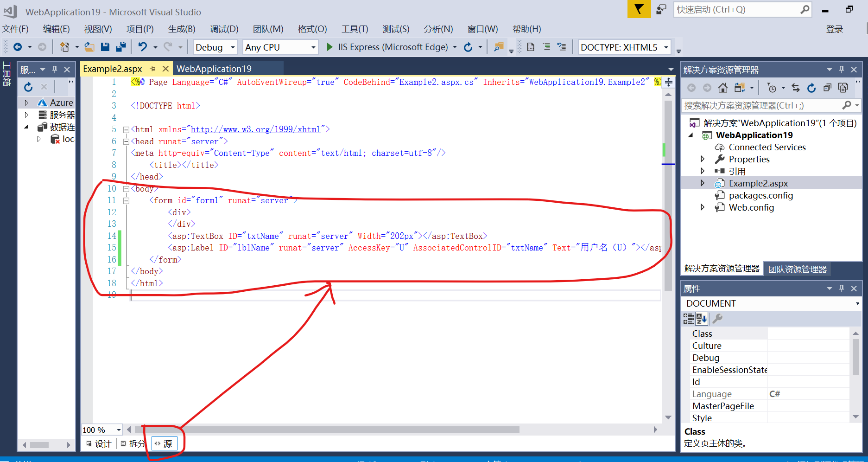868x462 pixels.
Task: Select the Save All icon
Action: (121, 46)
